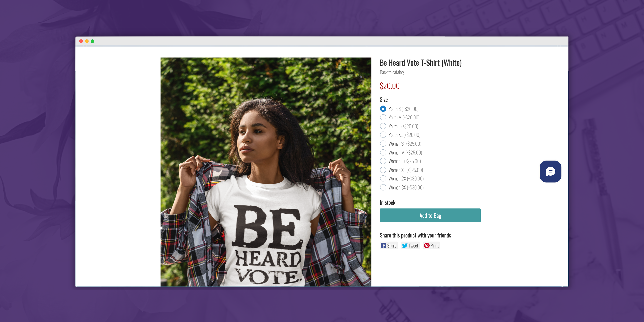
Task: Click the red close window dot
Action: 81,41
